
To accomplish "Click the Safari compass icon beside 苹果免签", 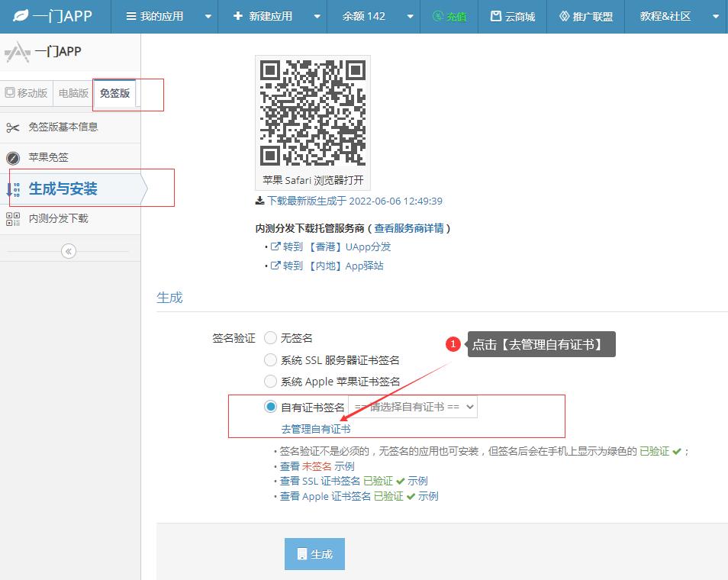I will [x=13, y=158].
